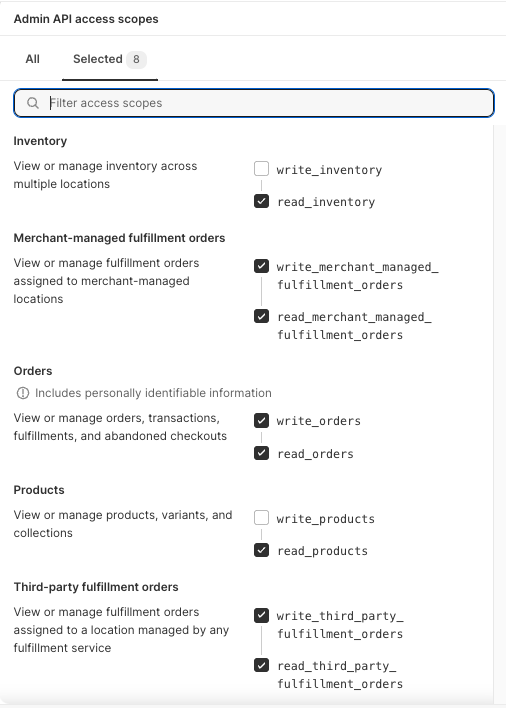The height and width of the screenshot is (708, 506).
Task: Click the Filter access scopes field
Action: point(254,103)
